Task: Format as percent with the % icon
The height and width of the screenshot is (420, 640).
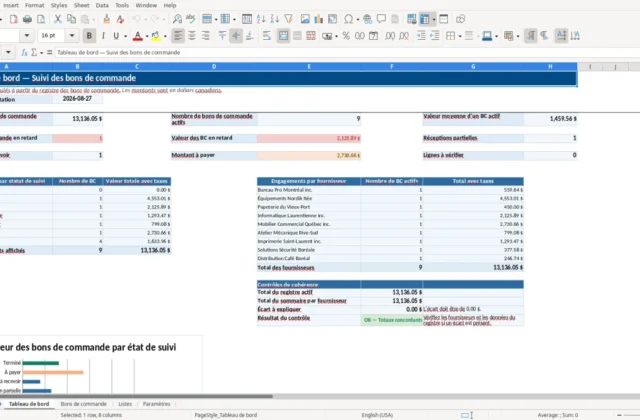Action: tap(346, 36)
